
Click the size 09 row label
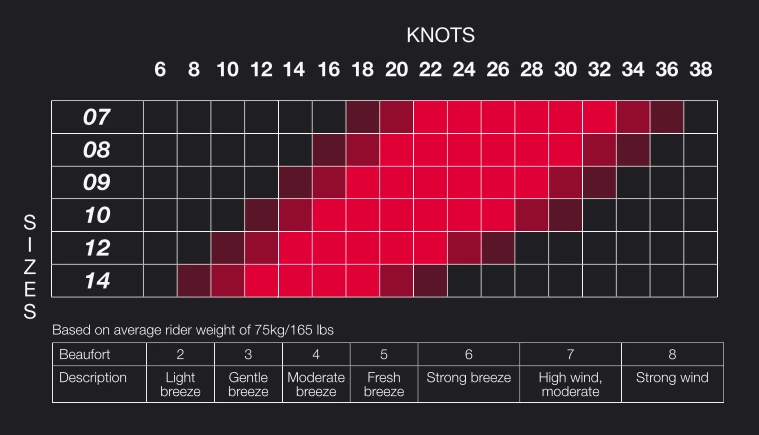(97, 183)
